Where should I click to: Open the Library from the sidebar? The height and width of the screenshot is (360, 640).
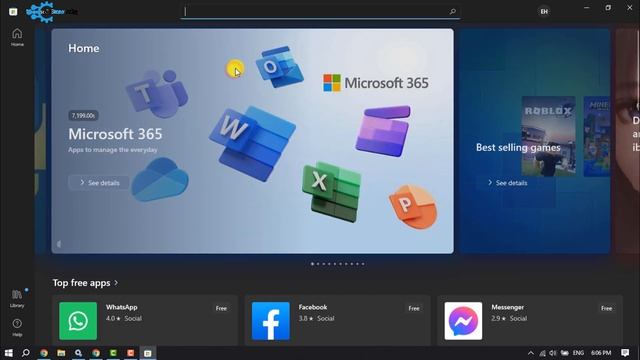click(x=17, y=298)
